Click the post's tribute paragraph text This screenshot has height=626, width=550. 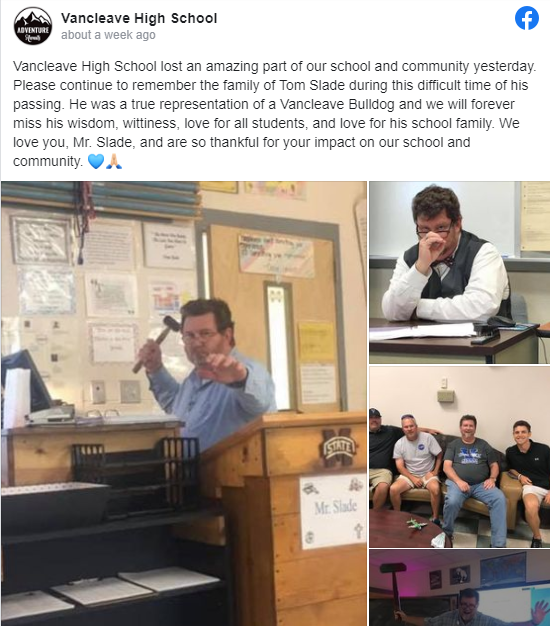[275, 114]
